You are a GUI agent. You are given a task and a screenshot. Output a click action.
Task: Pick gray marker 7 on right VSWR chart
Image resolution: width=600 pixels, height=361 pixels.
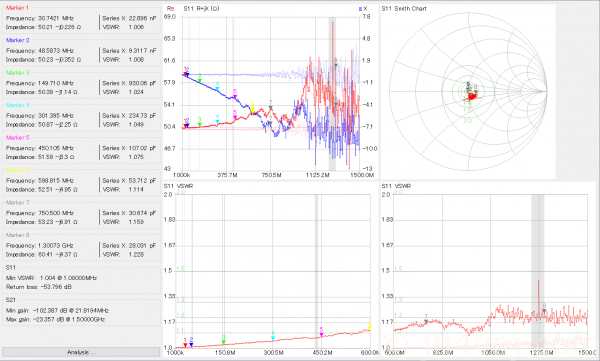point(426,322)
